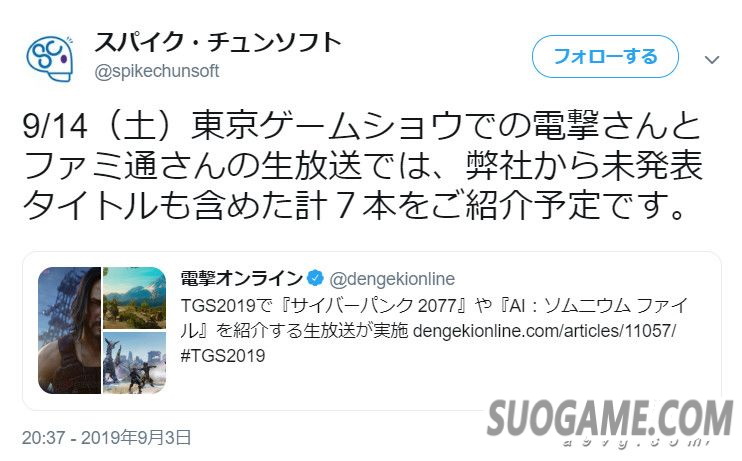
Task: Open the Cyberpunk character thumbnail image
Action: click(x=70, y=330)
